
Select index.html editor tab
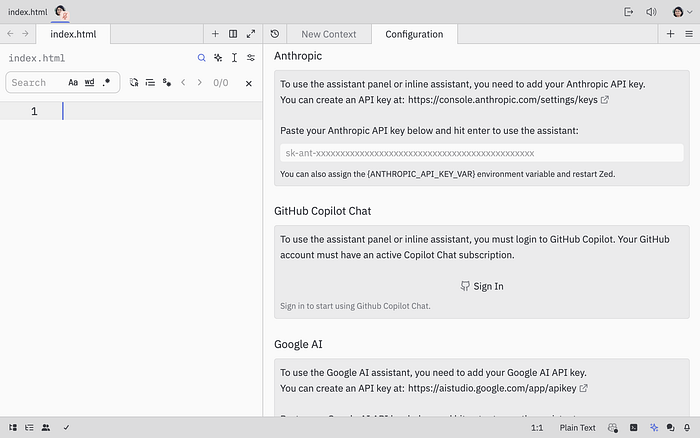point(73,34)
